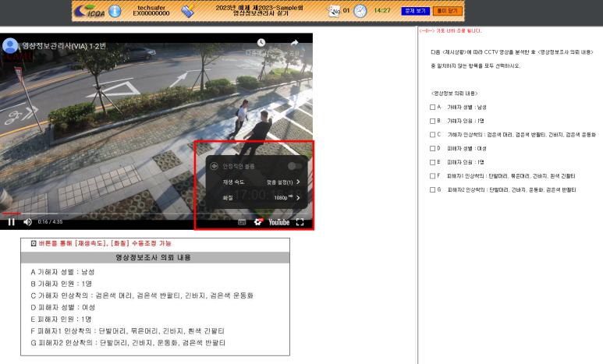Viewport: 603px width, 364px height.
Task: Click table row A 가해자 성별 : 남성
Action: 62,272
